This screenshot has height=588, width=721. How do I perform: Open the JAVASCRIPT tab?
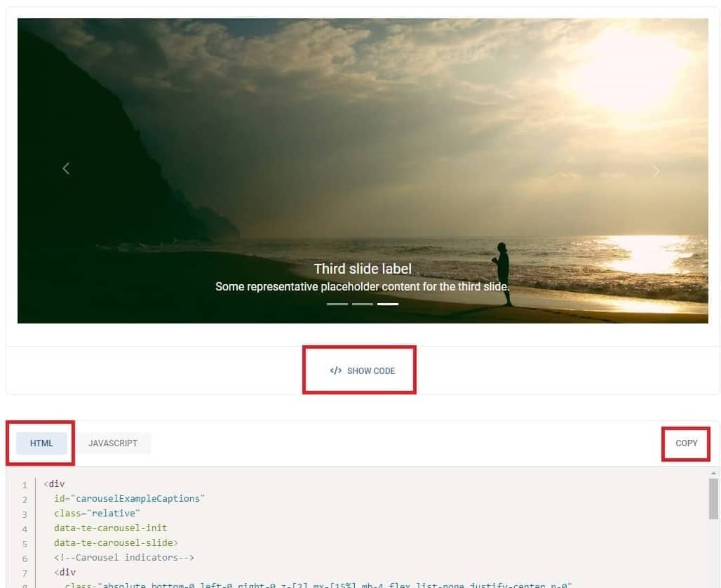coord(113,443)
